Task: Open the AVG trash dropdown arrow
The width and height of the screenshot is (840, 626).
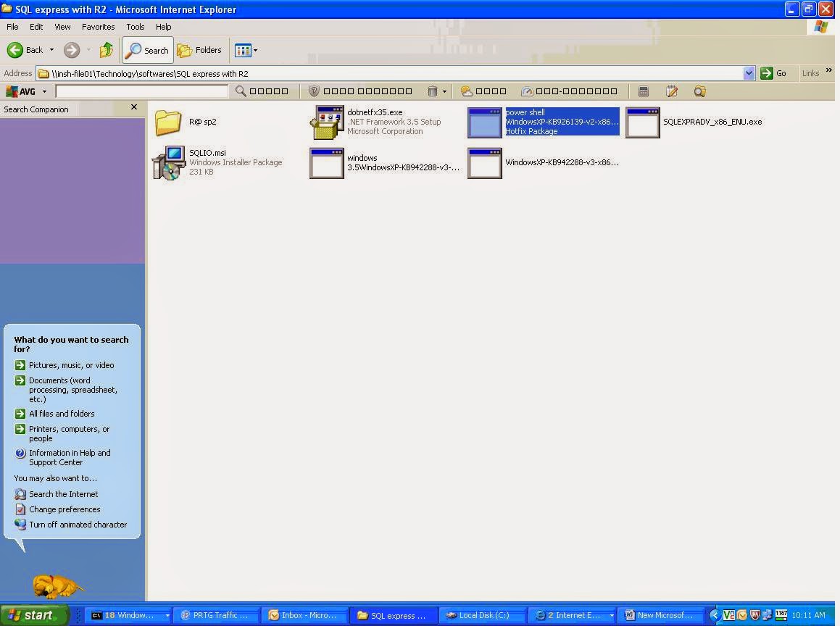Action: click(445, 91)
